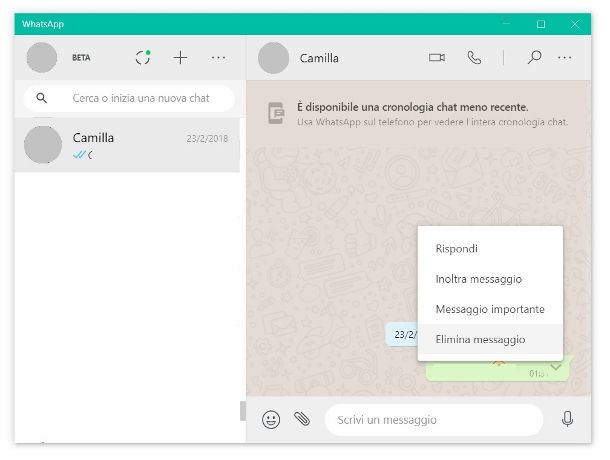Click the chat list scrollbar thumb
The width and height of the screenshot is (610, 460).
pos(243,411)
